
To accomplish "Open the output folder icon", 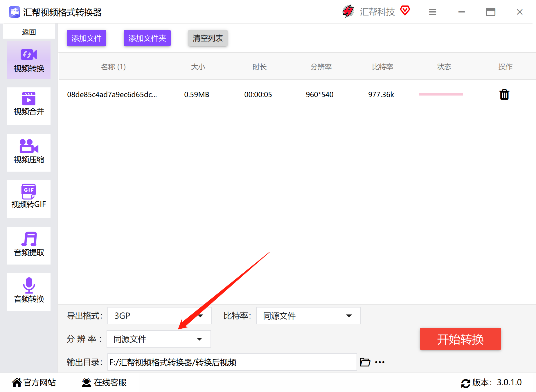I will click(365, 362).
